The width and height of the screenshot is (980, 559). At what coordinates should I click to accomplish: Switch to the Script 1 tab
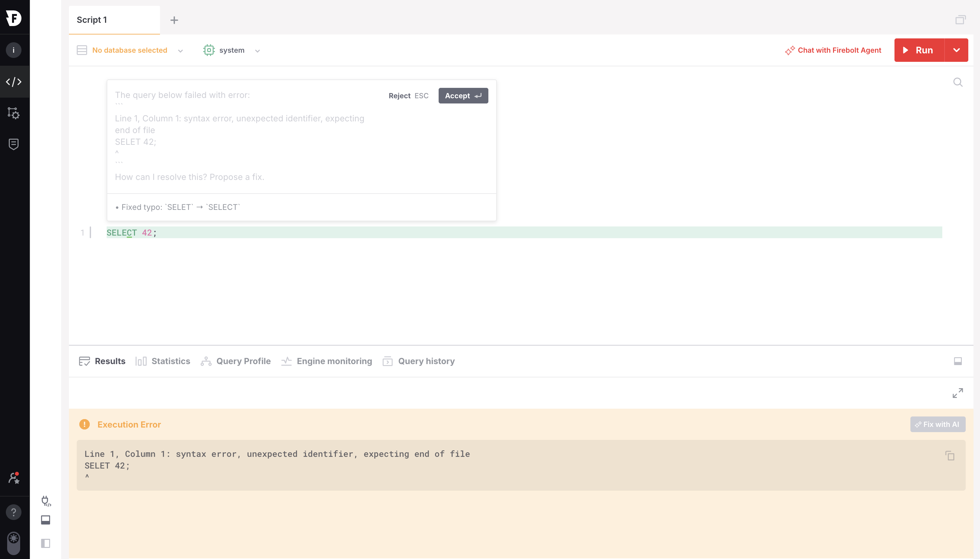point(114,20)
